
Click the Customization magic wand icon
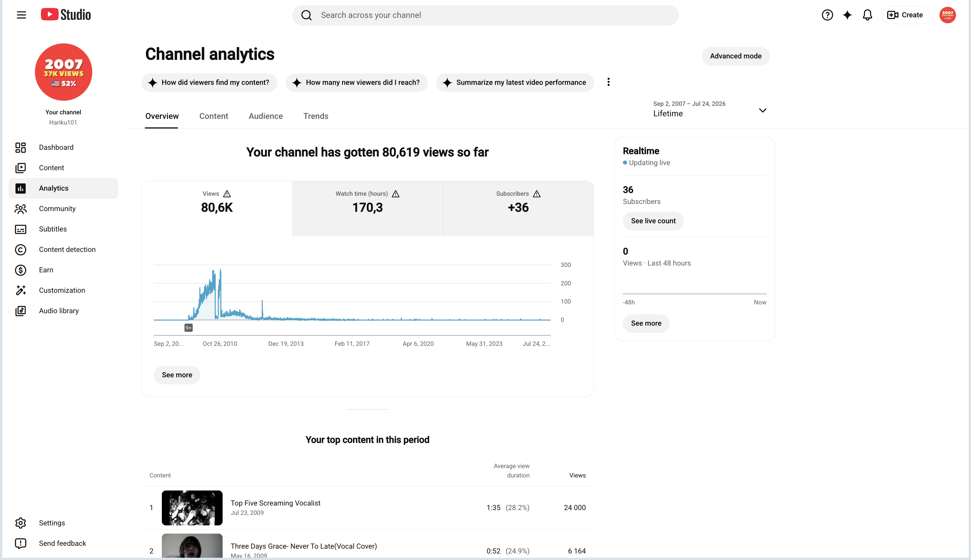click(x=20, y=290)
